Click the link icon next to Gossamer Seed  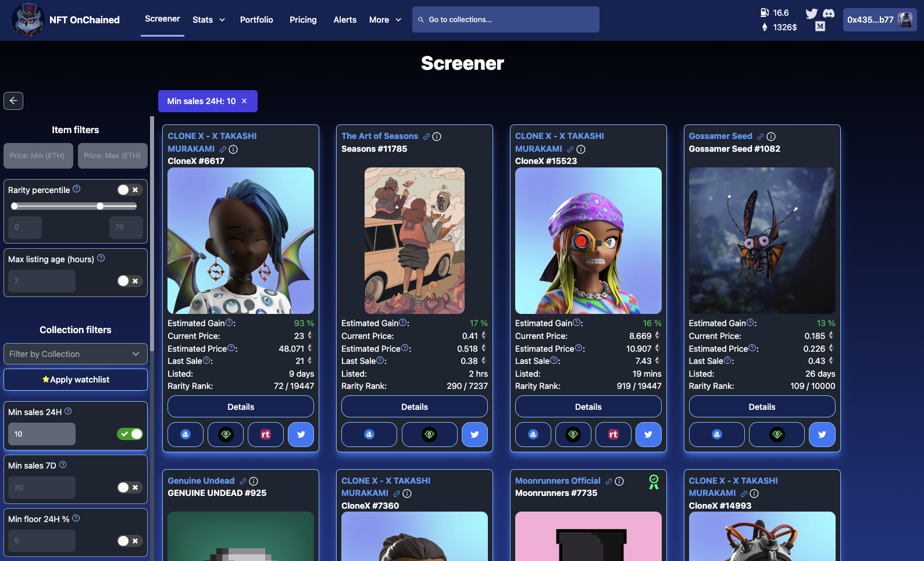[760, 136]
